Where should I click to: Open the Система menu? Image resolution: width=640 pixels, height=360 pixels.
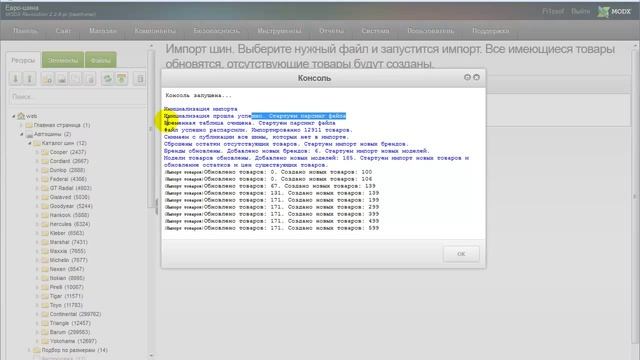click(375, 31)
